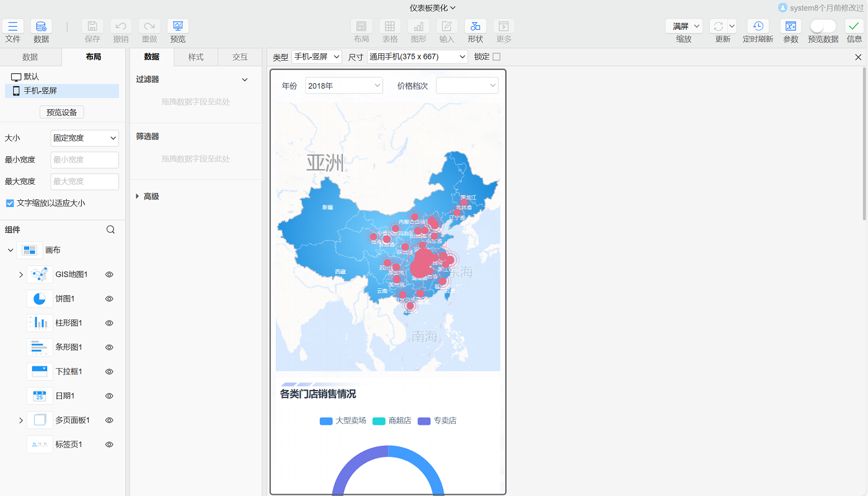Click the 信息 (Info) checkmark icon
Screen dimensions: 868x496
click(x=854, y=26)
